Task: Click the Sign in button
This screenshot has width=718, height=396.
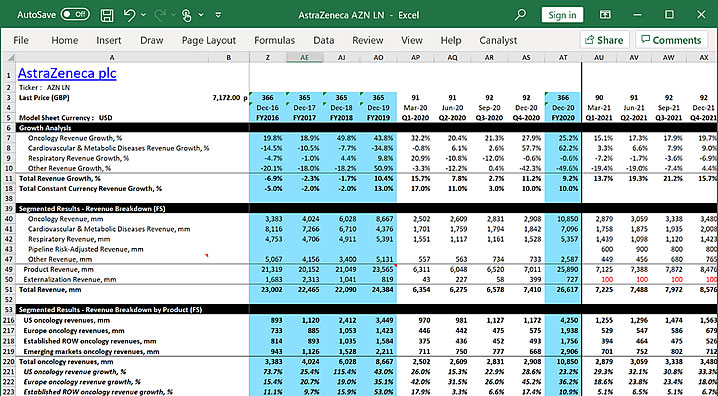Action: (562, 15)
